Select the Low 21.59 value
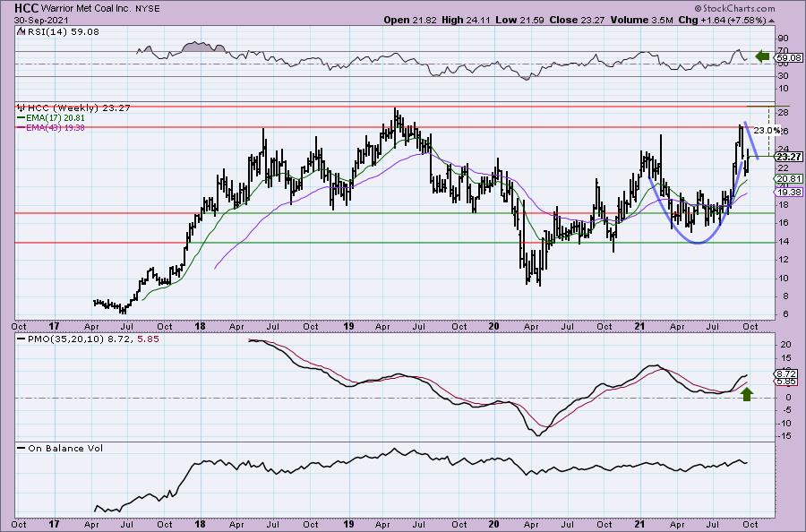806x532 pixels. point(519,21)
